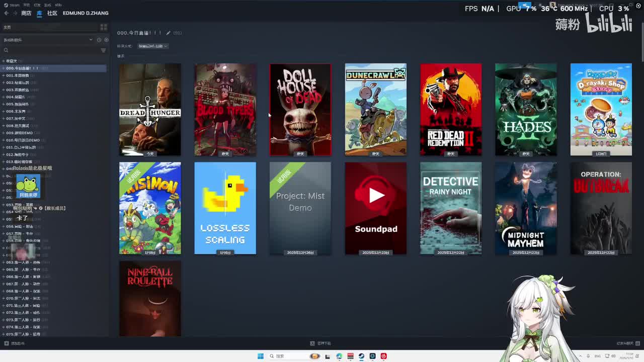Switch to the 库 (Library) tab
The width and height of the screenshot is (644, 362).
click(x=39, y=13)
